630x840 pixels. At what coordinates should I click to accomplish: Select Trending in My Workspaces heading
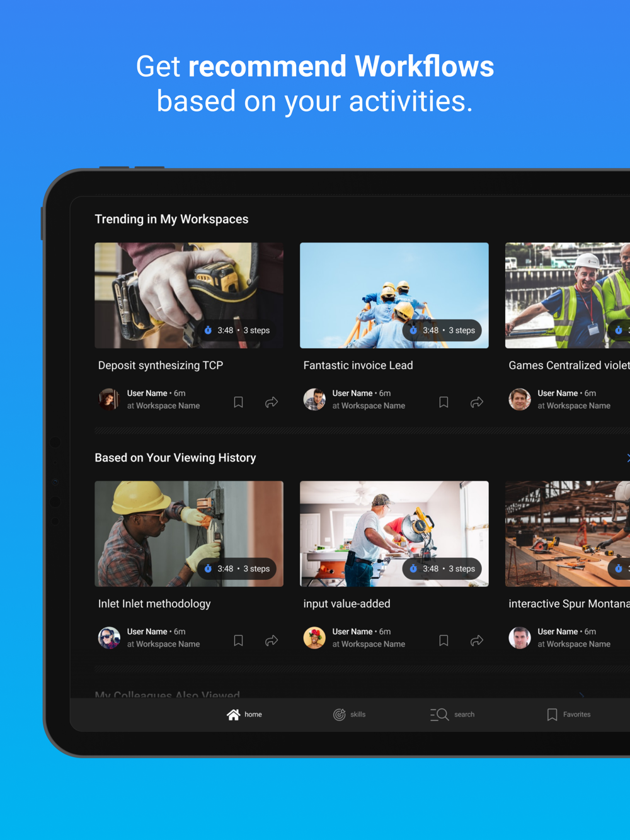(171, 219)
